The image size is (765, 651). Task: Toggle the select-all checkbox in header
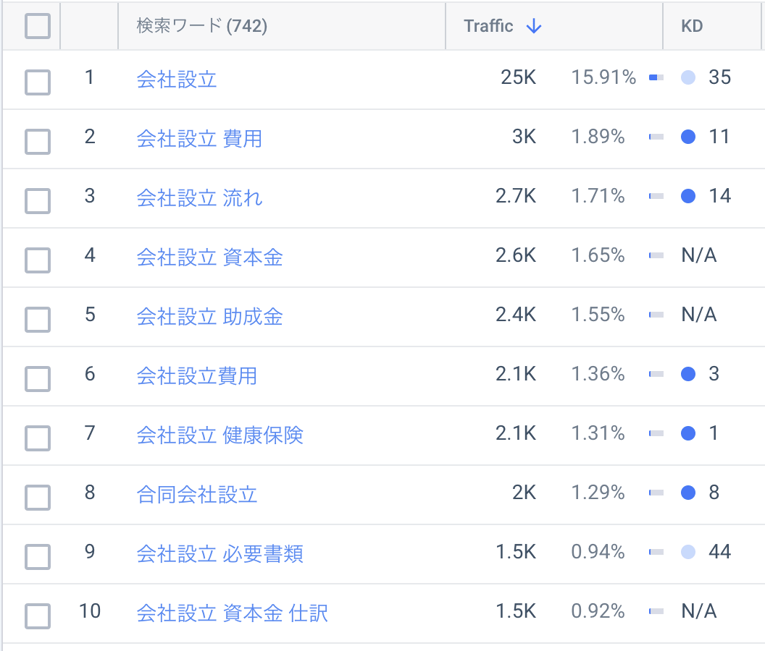click(x=37, y=26)
